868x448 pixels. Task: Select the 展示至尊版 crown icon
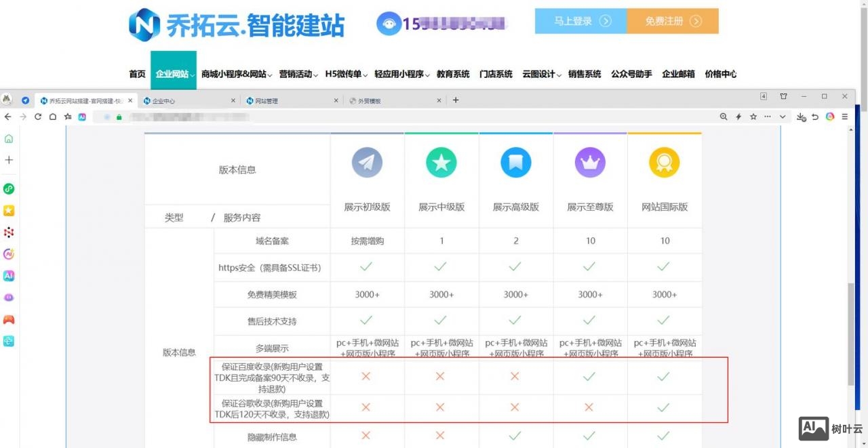pos(590,162)
